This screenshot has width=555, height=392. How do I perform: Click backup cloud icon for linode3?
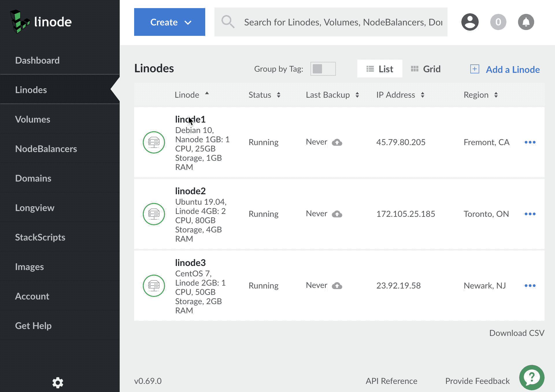[337, 286]
